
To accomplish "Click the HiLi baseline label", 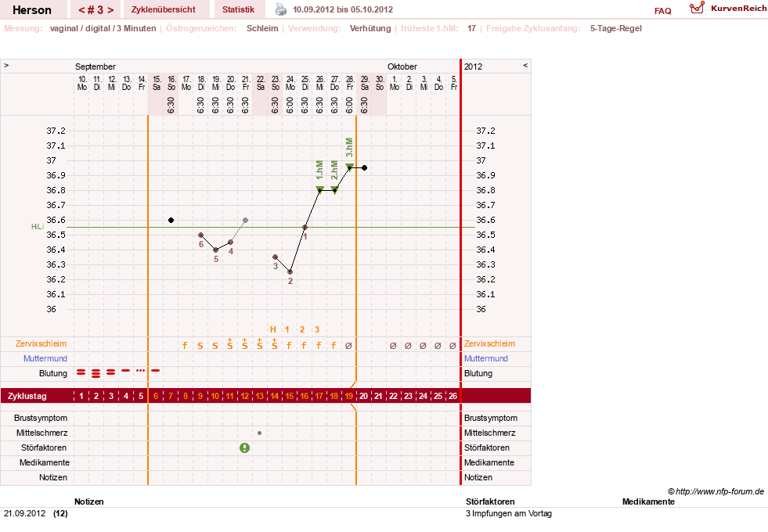I will point(38,227).
